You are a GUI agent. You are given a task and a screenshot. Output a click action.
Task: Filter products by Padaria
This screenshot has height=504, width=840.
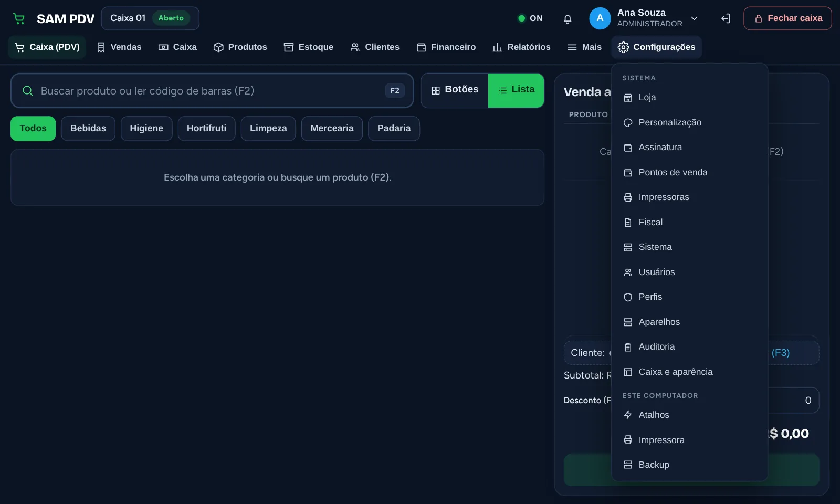coord(394,129)
